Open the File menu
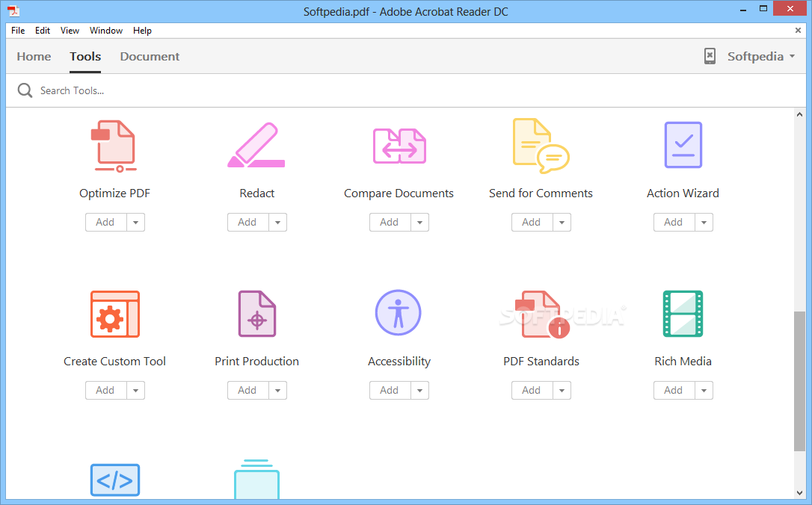812x505 pixels. coord(18,31)
